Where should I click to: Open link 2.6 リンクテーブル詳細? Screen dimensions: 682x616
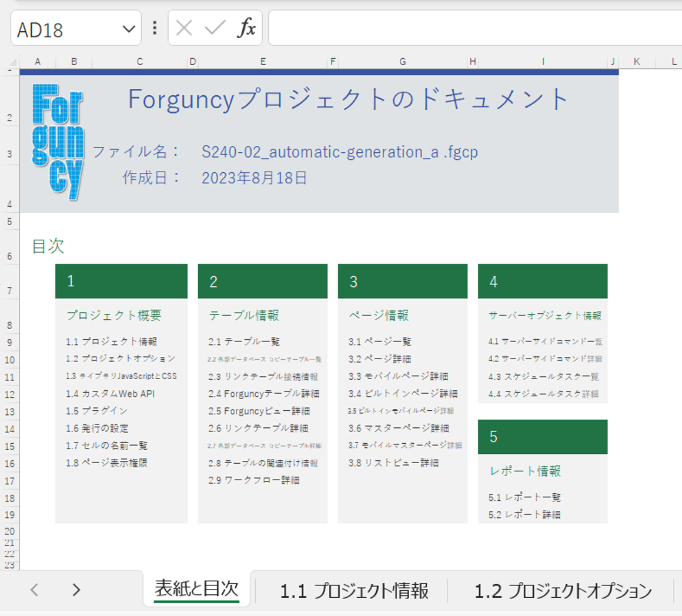[258, 428]
